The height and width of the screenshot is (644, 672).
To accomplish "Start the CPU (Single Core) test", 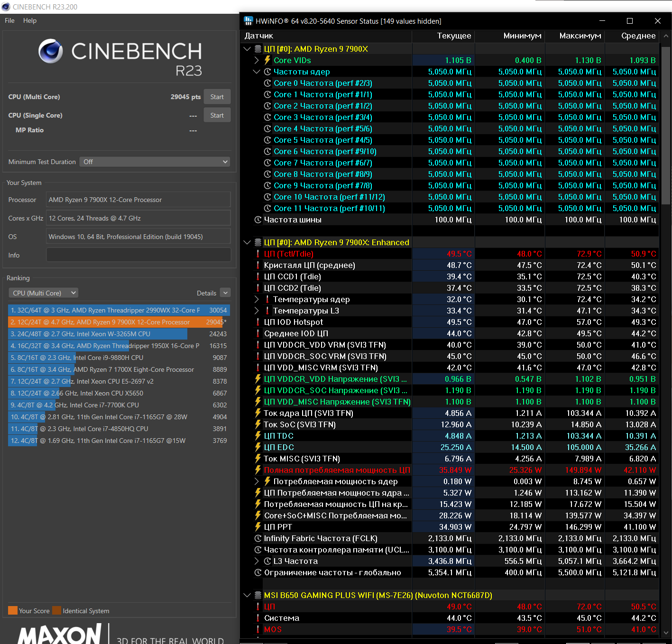I will point(217,115).
